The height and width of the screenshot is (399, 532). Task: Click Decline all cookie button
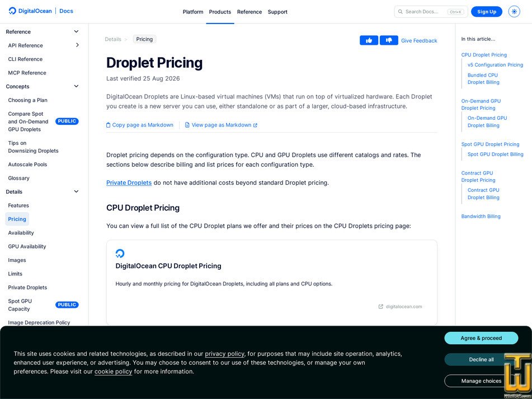481,359
